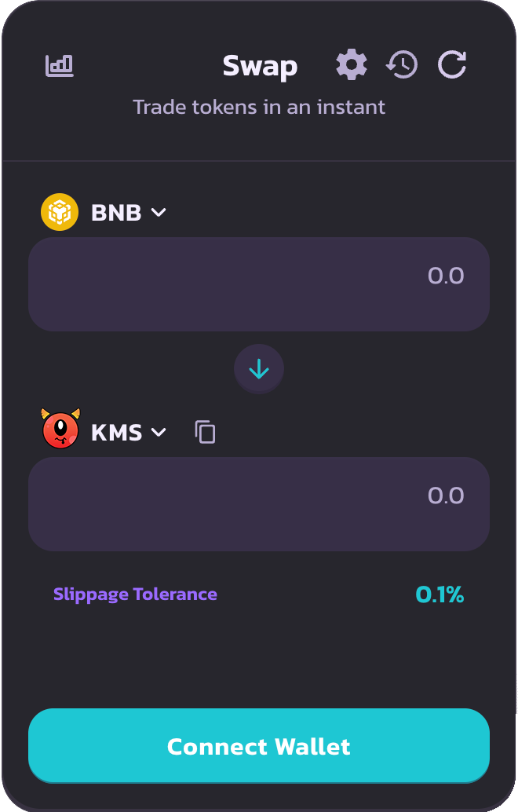This screenshot has width=518, height=812.
Task: Expand the BNB token chevron
Action: point(159,212)
